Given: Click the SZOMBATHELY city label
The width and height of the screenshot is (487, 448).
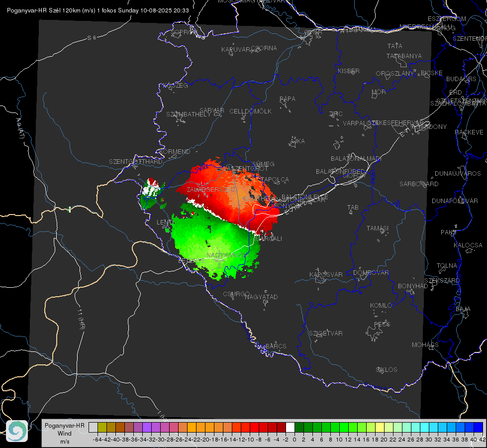Looking at the screenshot, I should point(189,114).
